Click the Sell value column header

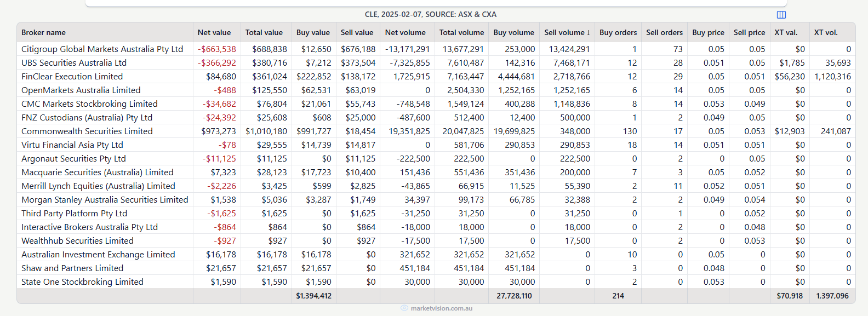pyautogui.click(x=357, y=32)
